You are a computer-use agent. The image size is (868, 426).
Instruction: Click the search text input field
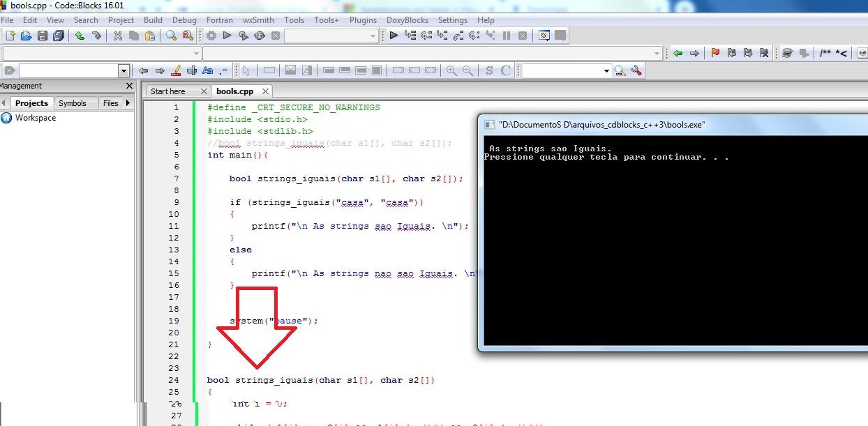(68, 70)
